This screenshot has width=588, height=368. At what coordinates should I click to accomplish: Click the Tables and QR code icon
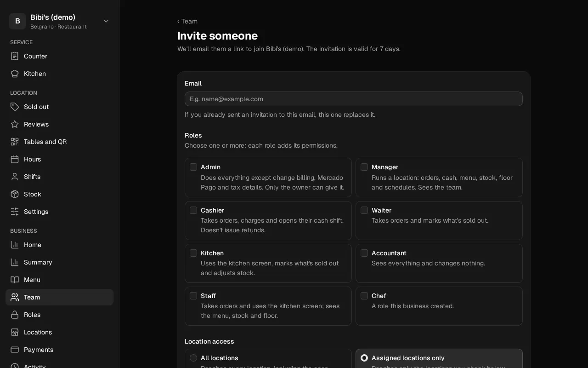coord(15,142)
